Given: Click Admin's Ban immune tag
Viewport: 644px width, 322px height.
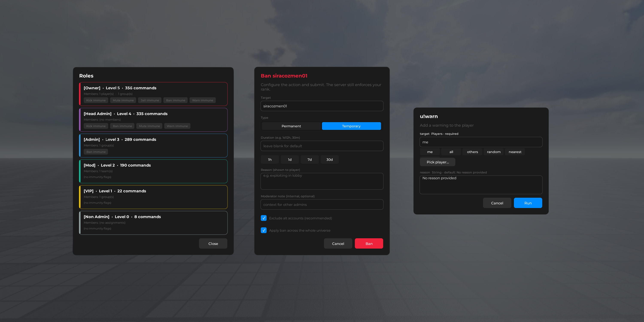Looking at the screenshot, I should coord(96,152).
